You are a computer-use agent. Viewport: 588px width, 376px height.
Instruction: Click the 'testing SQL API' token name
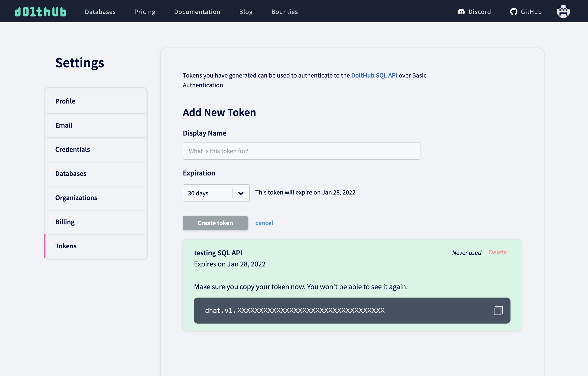[218, 253]
